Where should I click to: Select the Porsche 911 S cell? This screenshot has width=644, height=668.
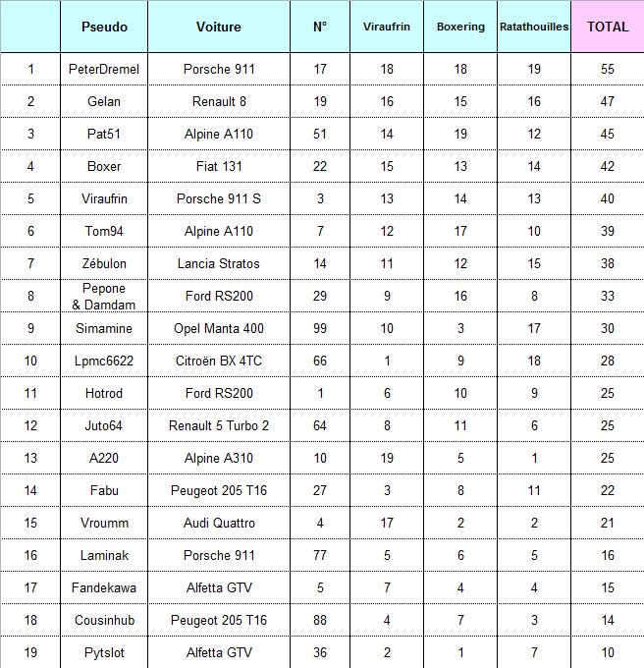(219, 199)
